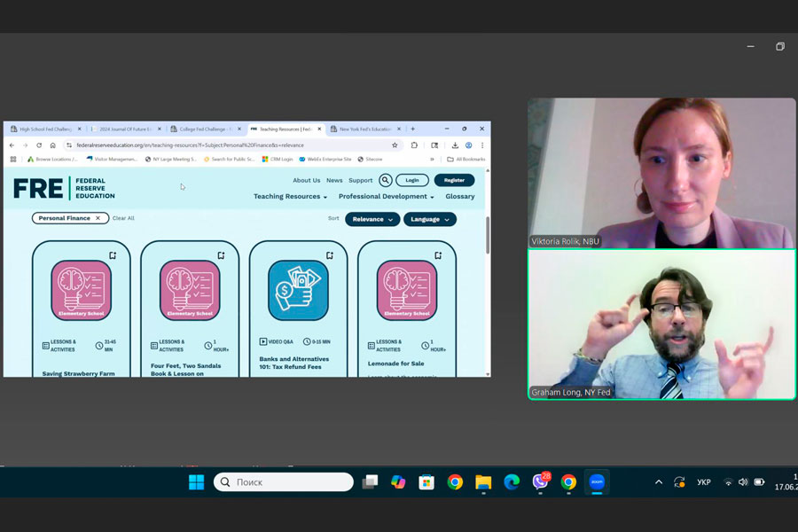Open Microsoft Edge from the taskbar
Viewport: 798px width, 532px height.
[x=512, y=482]
